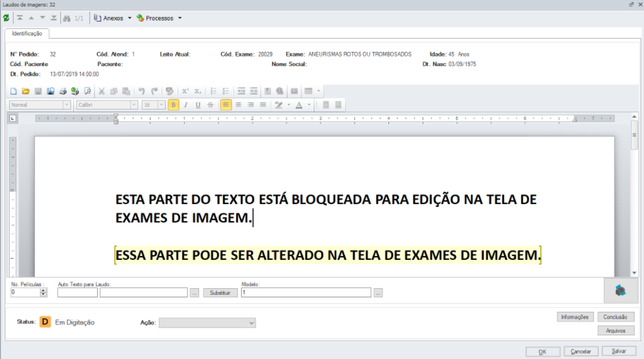
Task: Open the Arquivos button
Action: 615,331
